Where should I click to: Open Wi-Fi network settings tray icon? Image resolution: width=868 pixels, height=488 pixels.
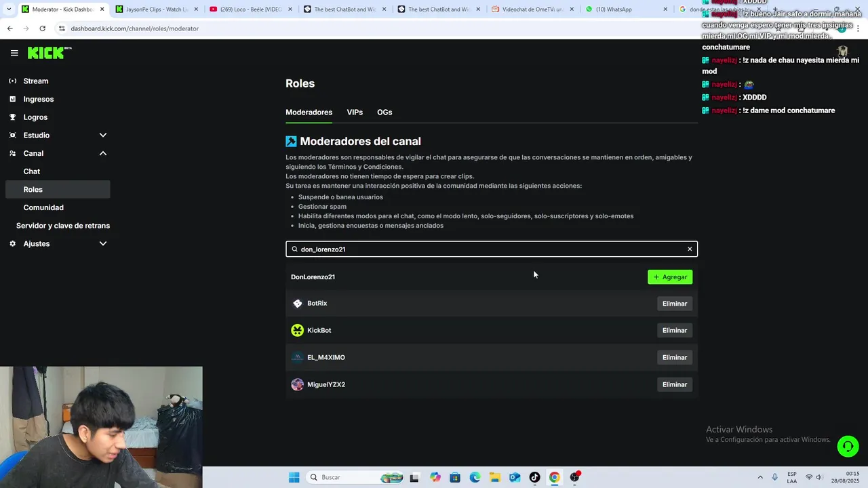(x=808, y=477)
